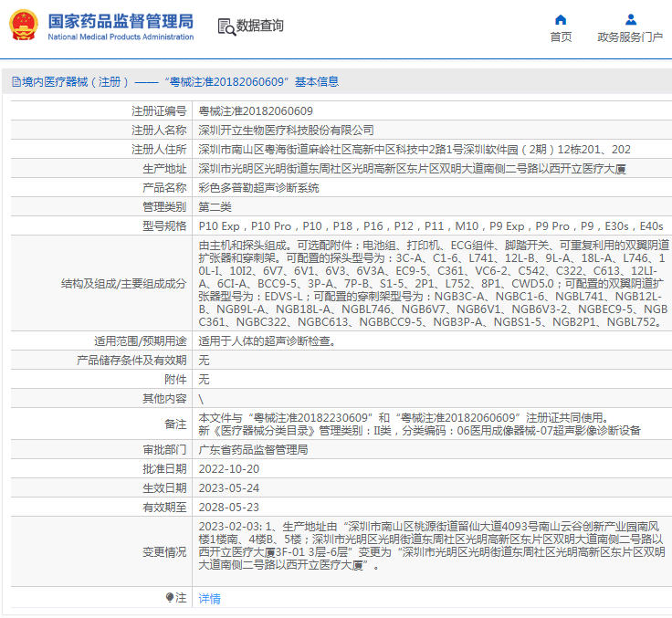Screen dimensions: 672x618
Task: Click the 适用于人体的超声诊断检查 value
Action: [x=267, y=341]
